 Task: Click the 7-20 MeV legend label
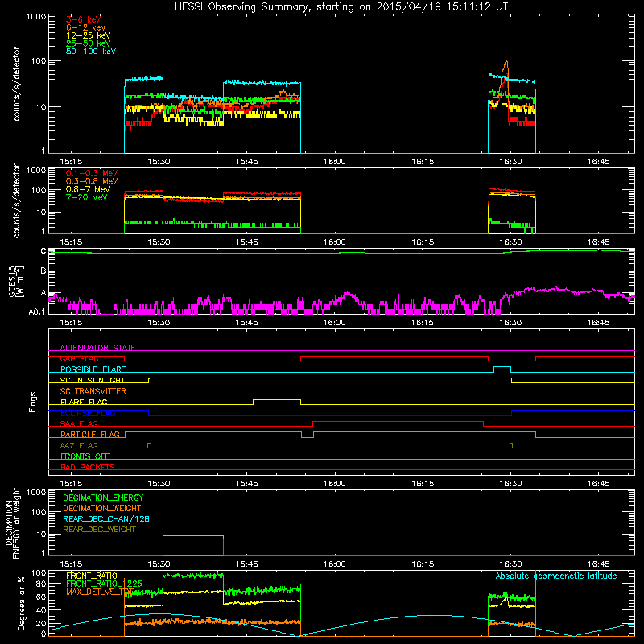87,197
